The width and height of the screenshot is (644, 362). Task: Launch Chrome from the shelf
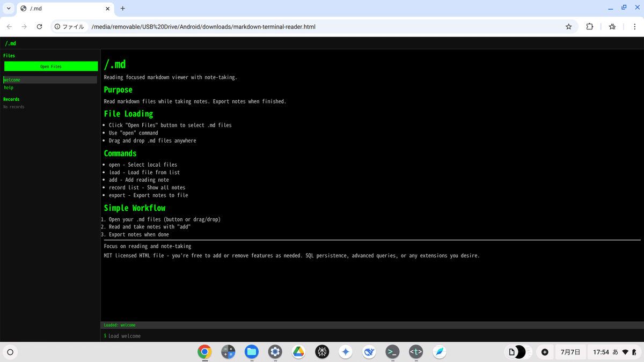pos(204,352)
